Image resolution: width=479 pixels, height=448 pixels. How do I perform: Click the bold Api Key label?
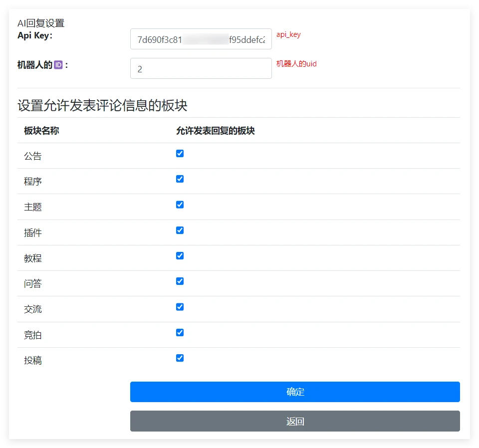(35, 35)
